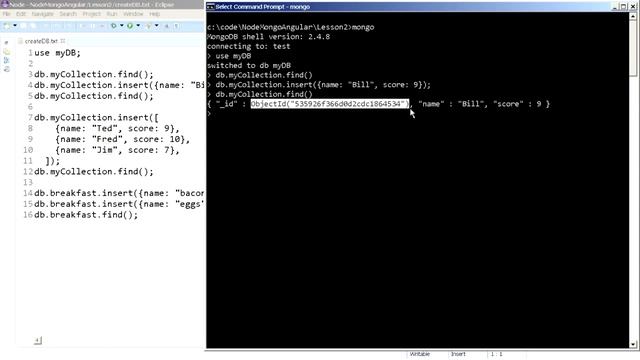The width and height of the screenshot is (640, 360).
Task: Click line 15 'db.breakfast.insert' eggs statement
Action: click(x=119, y=204)
